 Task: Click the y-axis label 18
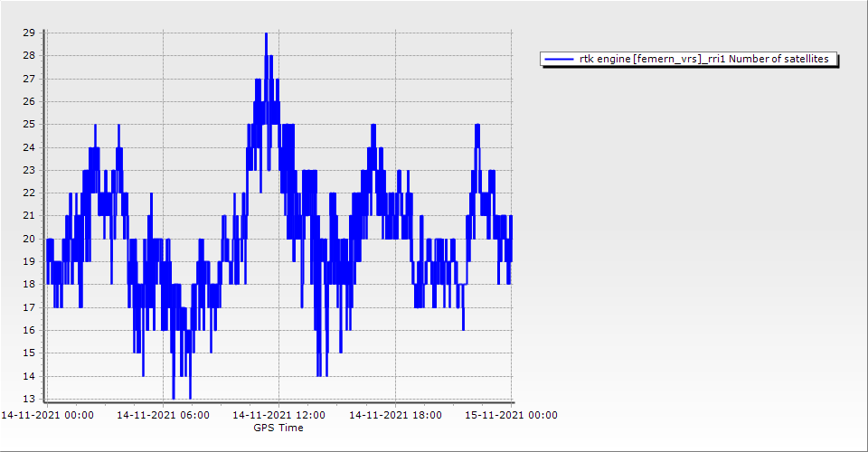29,285
